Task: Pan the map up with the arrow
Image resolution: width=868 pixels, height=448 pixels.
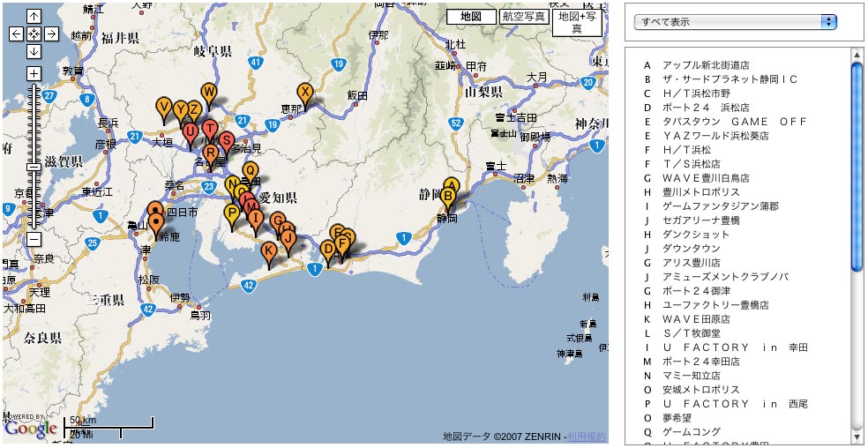Action: pyautogui.click(x=34, y=17)
